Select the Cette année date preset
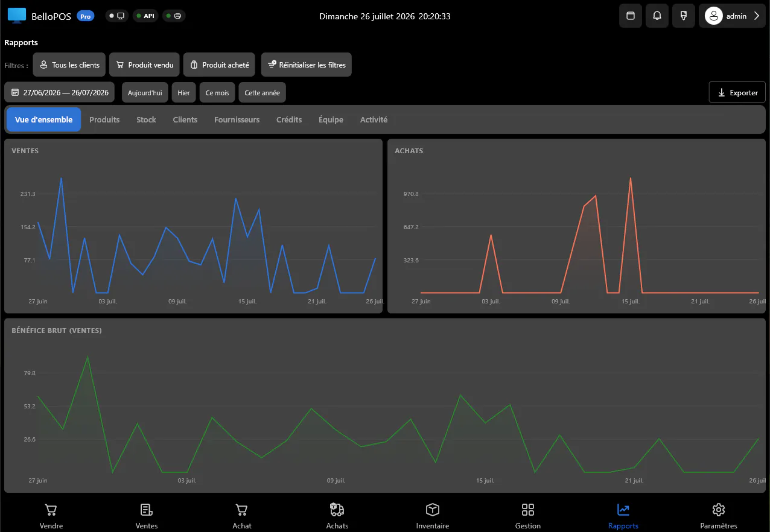 (262, 93)
